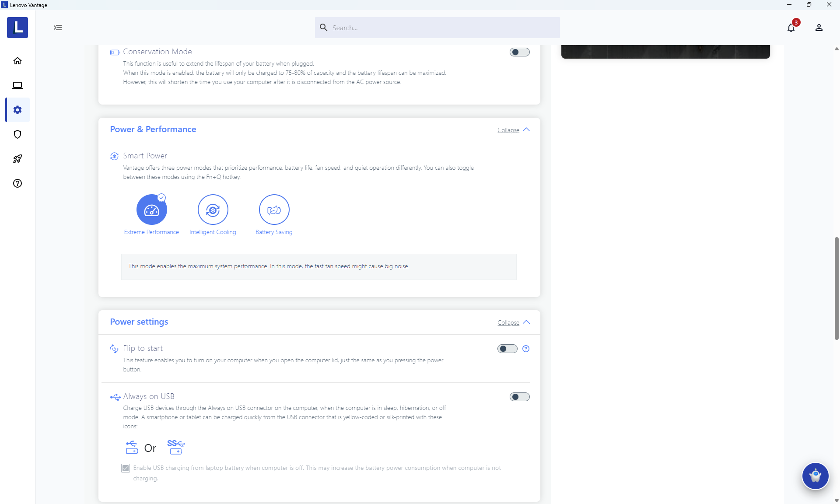Select Extreme Performance power mode
Screen dimensions: 840x504
(151, 210)
